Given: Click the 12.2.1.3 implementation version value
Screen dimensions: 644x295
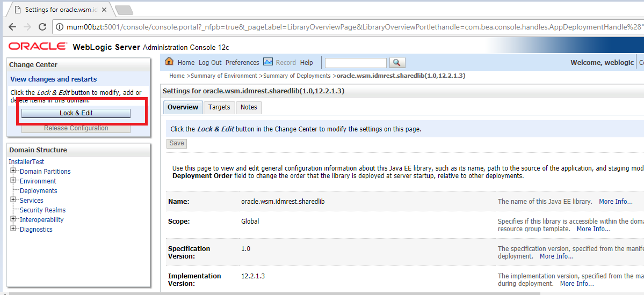Looking at the screenshot, I should pyautogui.click(x=253, y=276).
